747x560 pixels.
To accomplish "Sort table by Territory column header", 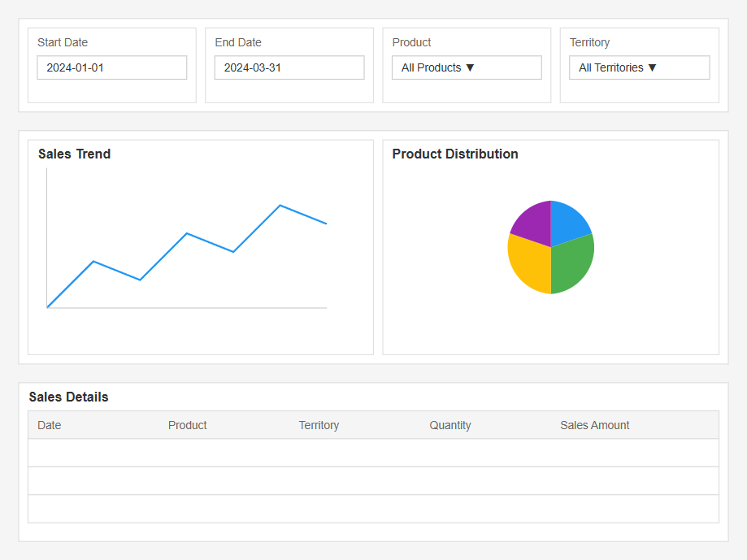I will [x=319, y=425].
